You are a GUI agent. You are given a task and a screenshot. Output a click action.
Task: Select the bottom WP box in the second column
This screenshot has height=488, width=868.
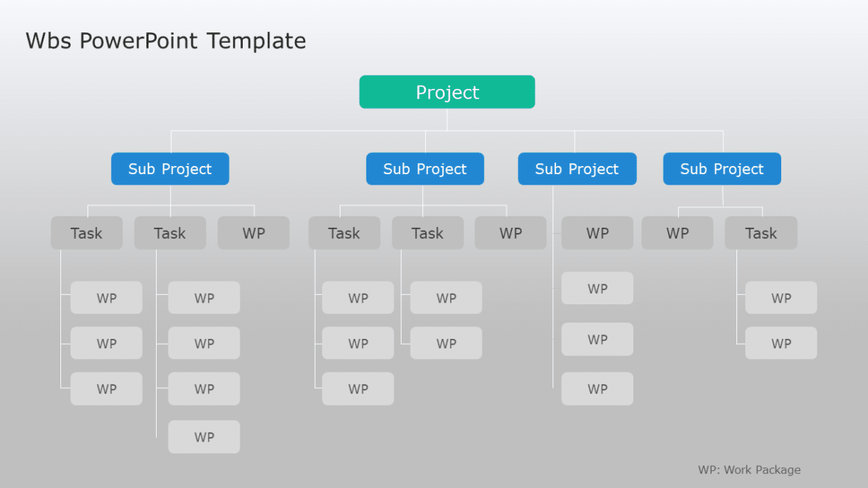(x=204, y=437)
